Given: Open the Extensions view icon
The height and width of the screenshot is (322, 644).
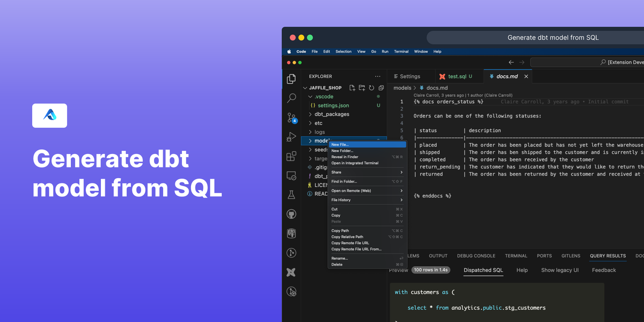Looking at the screenshot, I should tap(291, 156).
